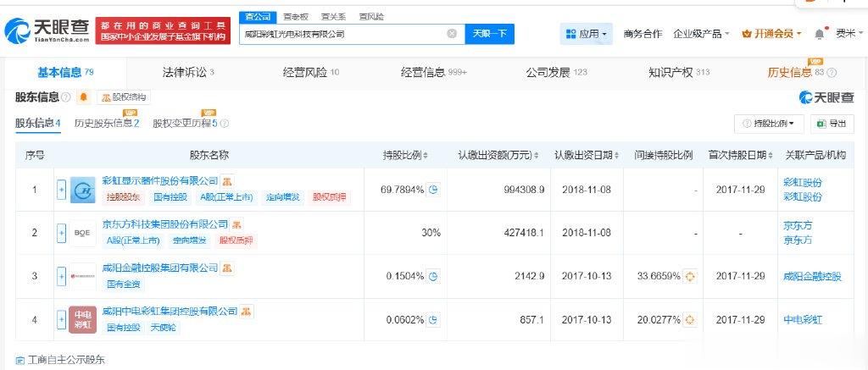The image size is (868, 370).
Task: Switch to 查风险 search tab
Action: click(371, 17)
